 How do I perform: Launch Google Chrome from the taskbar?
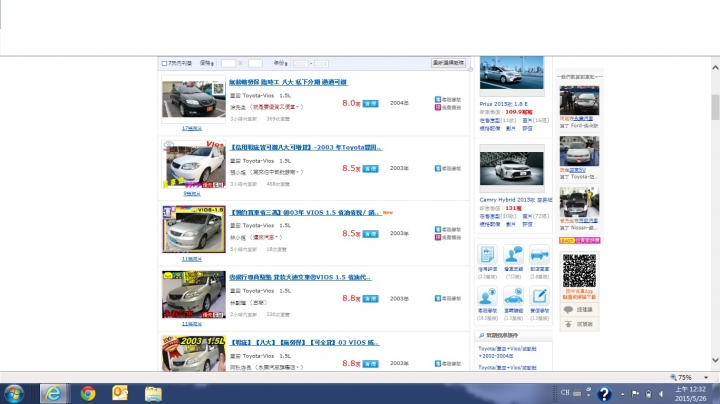click(88, 394)
